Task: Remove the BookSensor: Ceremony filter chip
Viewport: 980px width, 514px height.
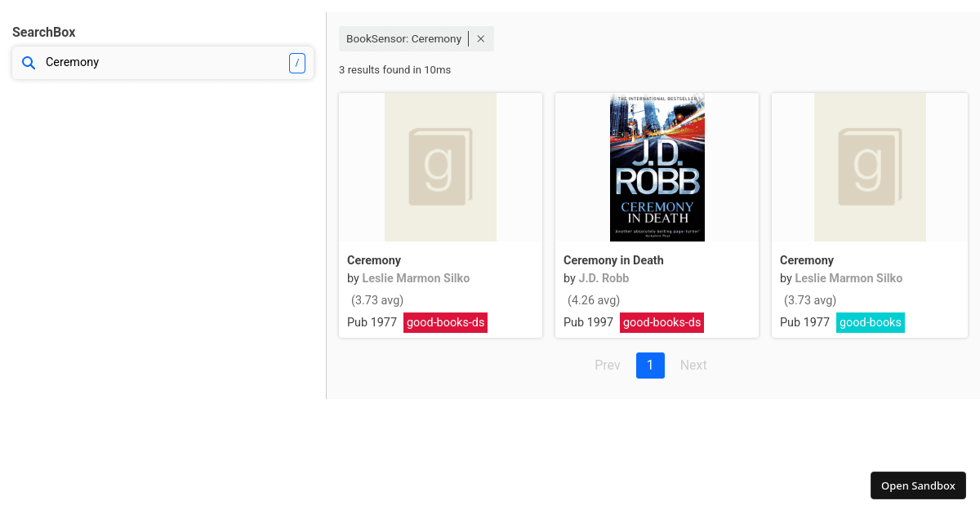Action: pyautogui.click(x=480, y=38)
